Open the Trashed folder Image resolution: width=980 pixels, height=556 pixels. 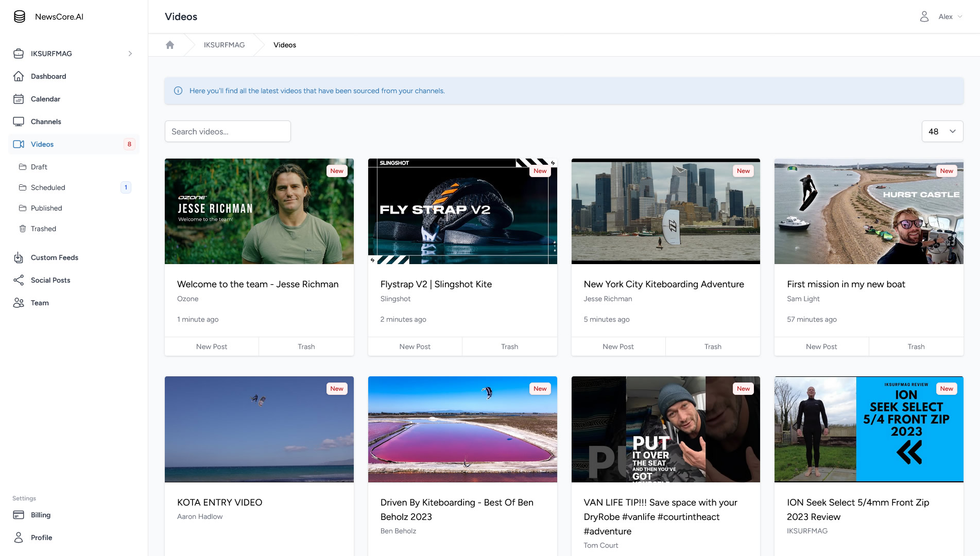point(43,229)
